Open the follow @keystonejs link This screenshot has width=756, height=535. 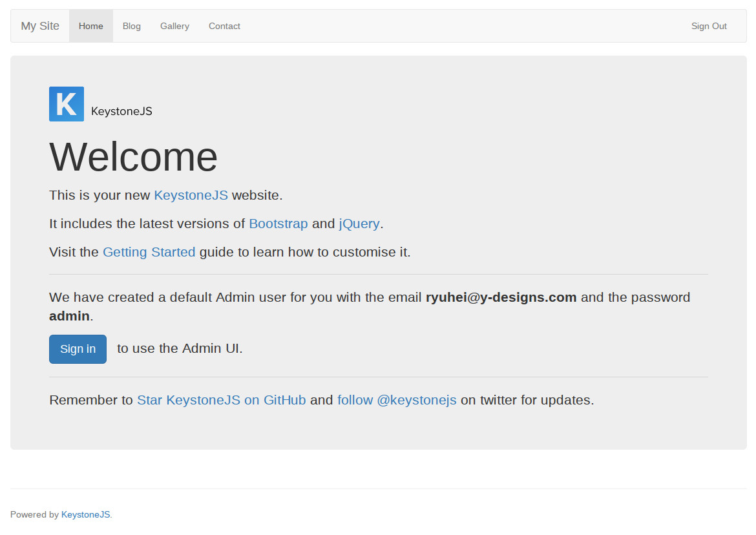click(397, 400)
